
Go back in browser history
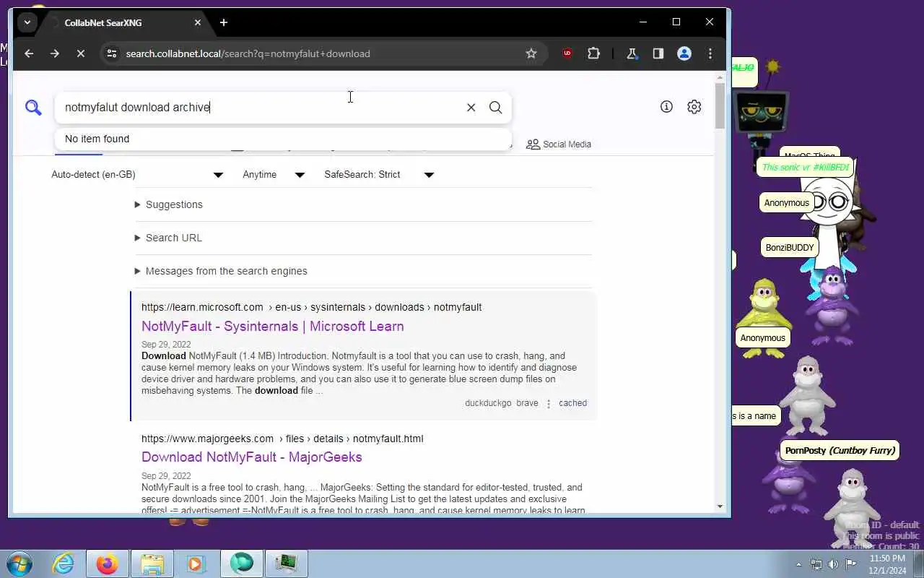point(29,53)
